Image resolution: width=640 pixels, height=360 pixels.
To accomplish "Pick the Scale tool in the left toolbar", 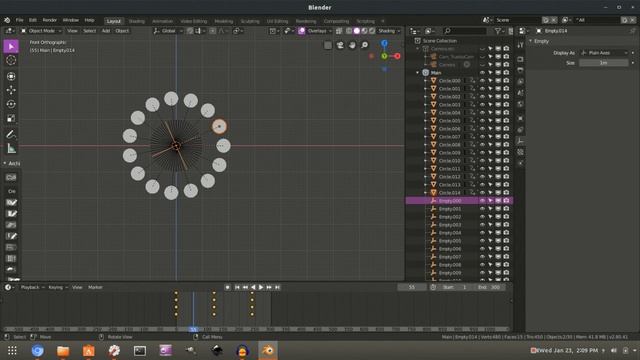I will click(11, 118).
